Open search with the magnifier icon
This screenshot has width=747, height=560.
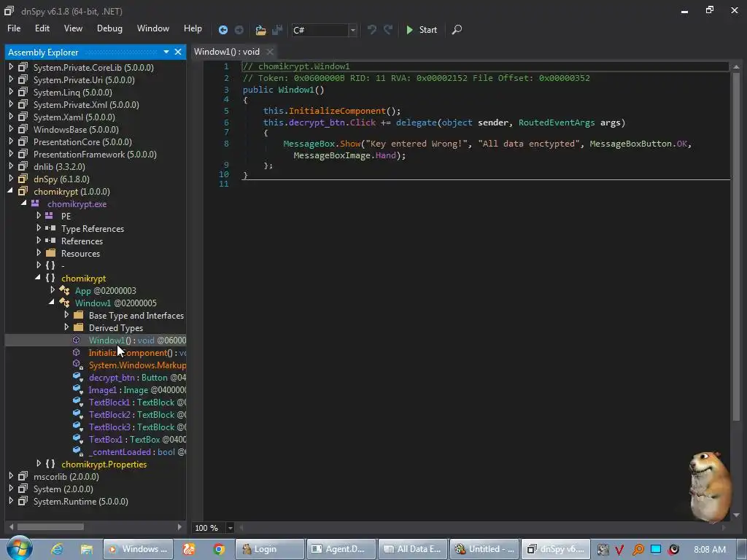pos(457,29)
